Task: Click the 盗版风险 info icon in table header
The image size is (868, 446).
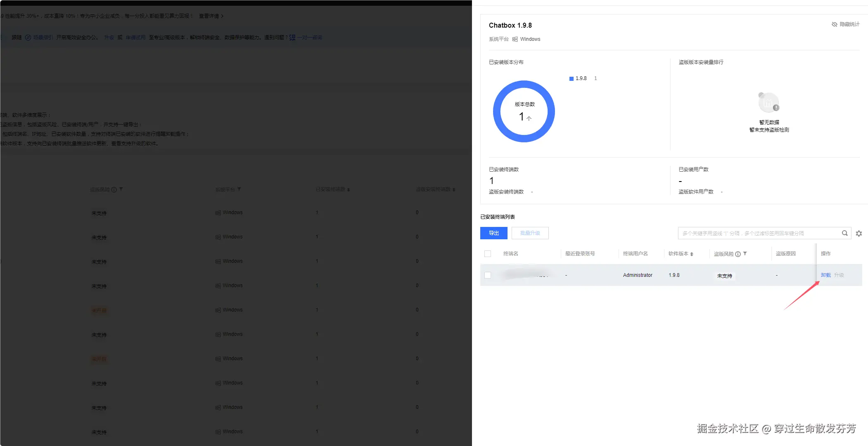Action: click(738, 254)
